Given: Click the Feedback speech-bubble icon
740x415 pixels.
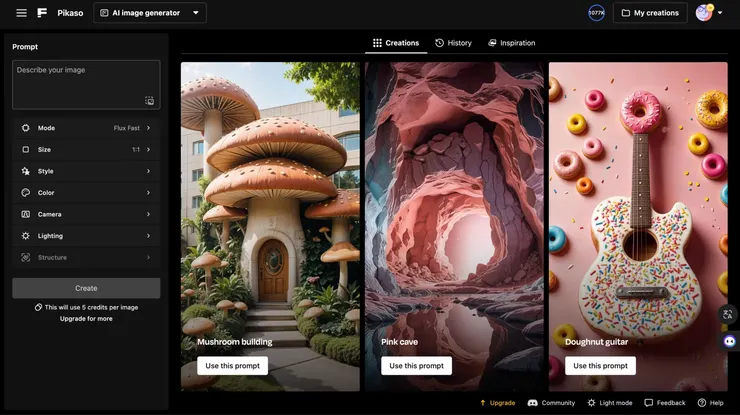Looking at the screenshot, I should (x=649, y=403).
